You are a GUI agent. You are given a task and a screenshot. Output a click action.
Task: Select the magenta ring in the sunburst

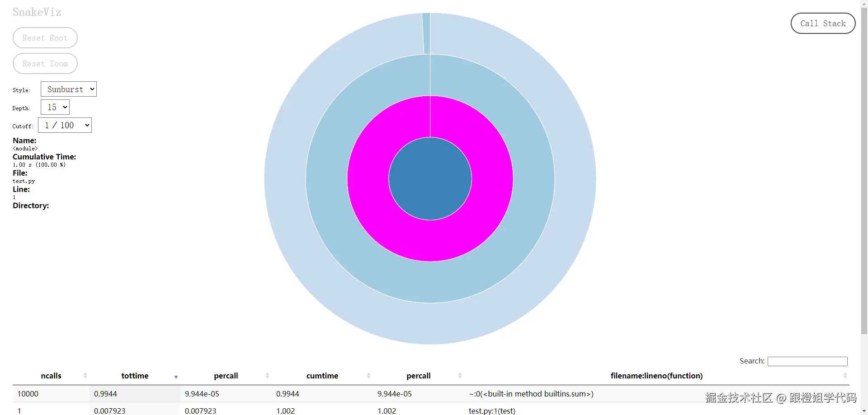430,241
